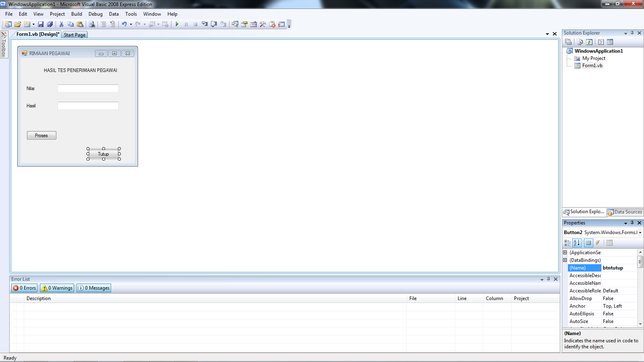
Task: Show 0 Warnings in the Error List
Action: (x=57, y=288)
